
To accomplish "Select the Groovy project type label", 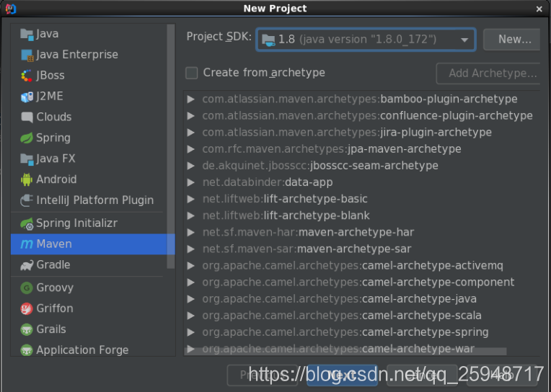I will [55, 288].
